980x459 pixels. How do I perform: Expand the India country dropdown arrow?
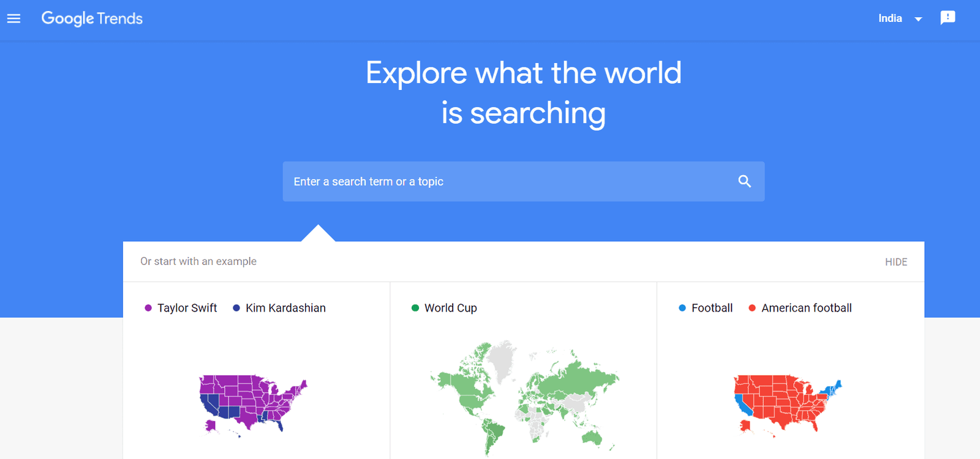point(918,19)
